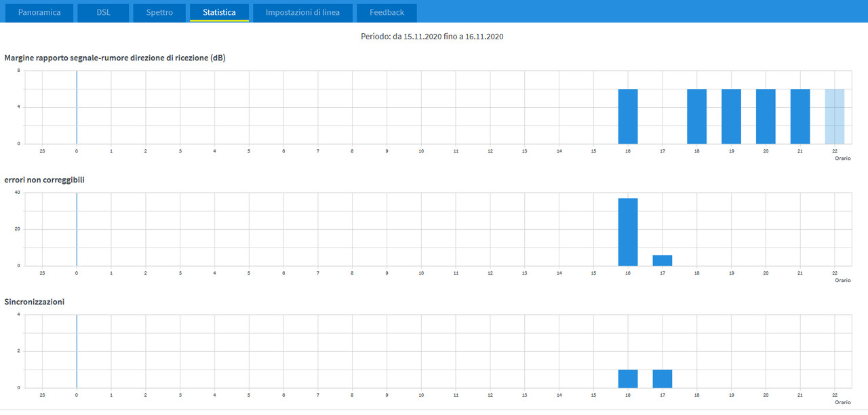This screenshot has width=868, height=415.
Task: Select the Statistica tab
Action: tap(219, 13)
